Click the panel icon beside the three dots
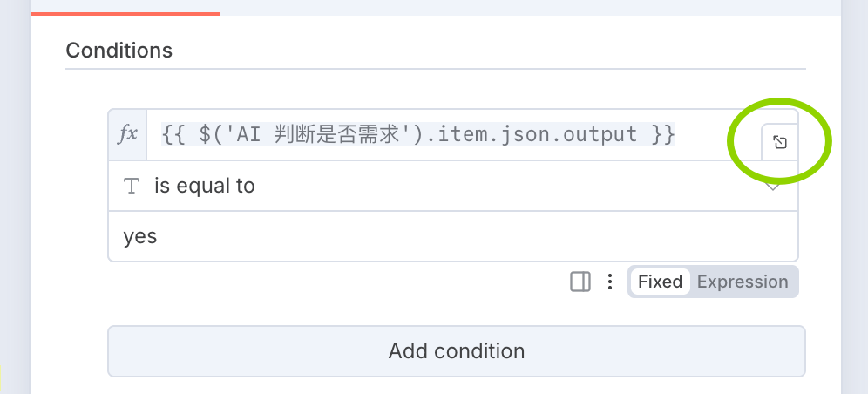Screen dimensions: 868x394 pyautogui.click(x=580, y=282)
